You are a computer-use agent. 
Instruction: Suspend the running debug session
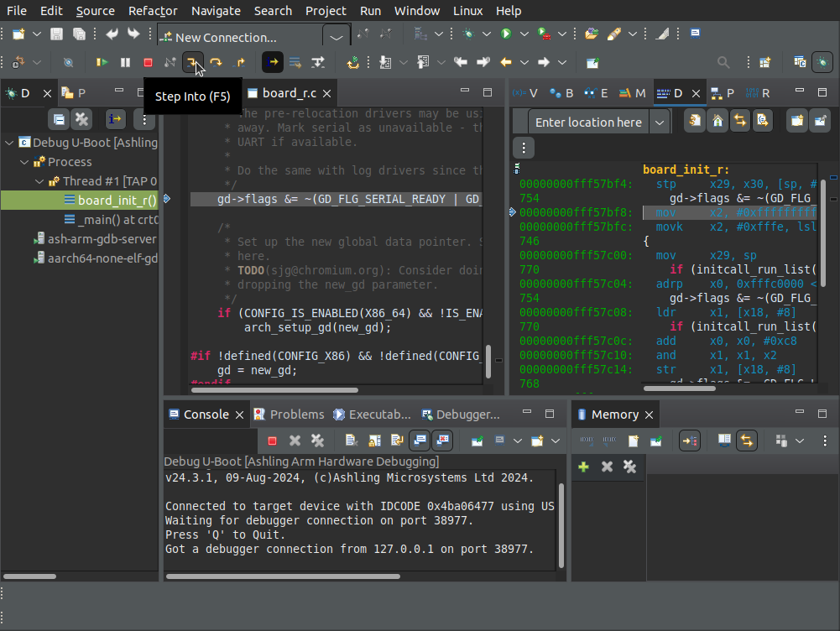coord(125,62)
